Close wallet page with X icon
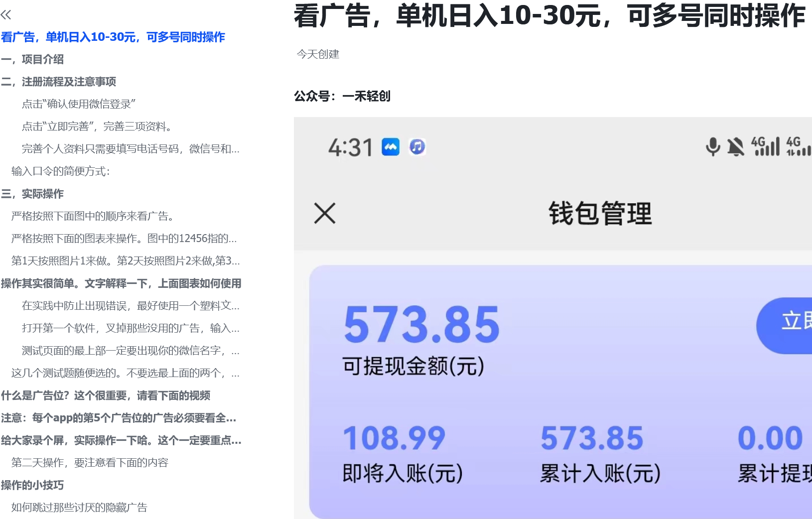This screenshot has width=812, height=519. [x=325, y=213]
